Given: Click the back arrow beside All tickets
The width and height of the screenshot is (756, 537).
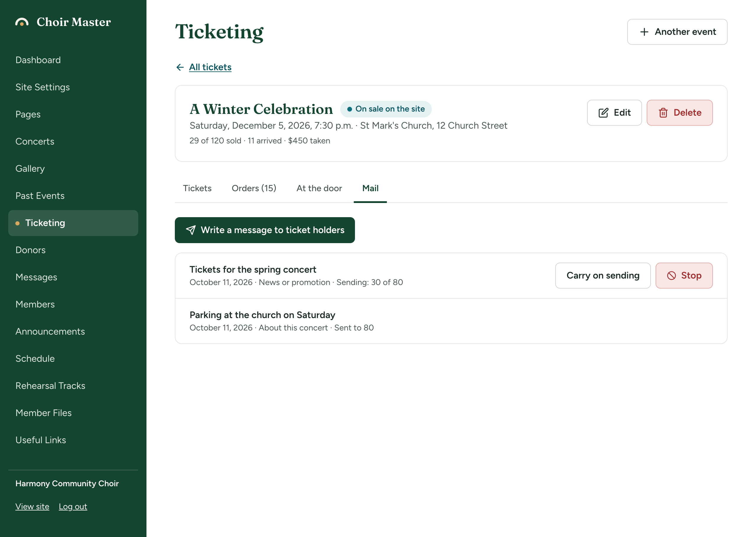Looking at the screenshot, I should 180,68.
